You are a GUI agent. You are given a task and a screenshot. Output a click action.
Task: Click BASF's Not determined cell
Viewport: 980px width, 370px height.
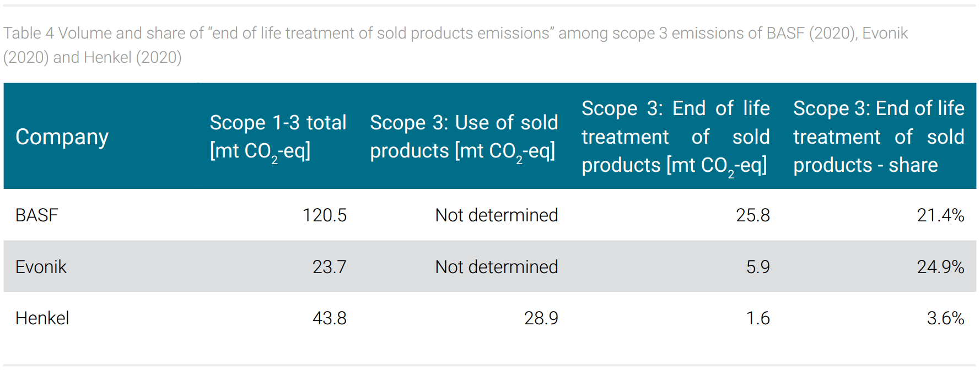pos(497,215)
